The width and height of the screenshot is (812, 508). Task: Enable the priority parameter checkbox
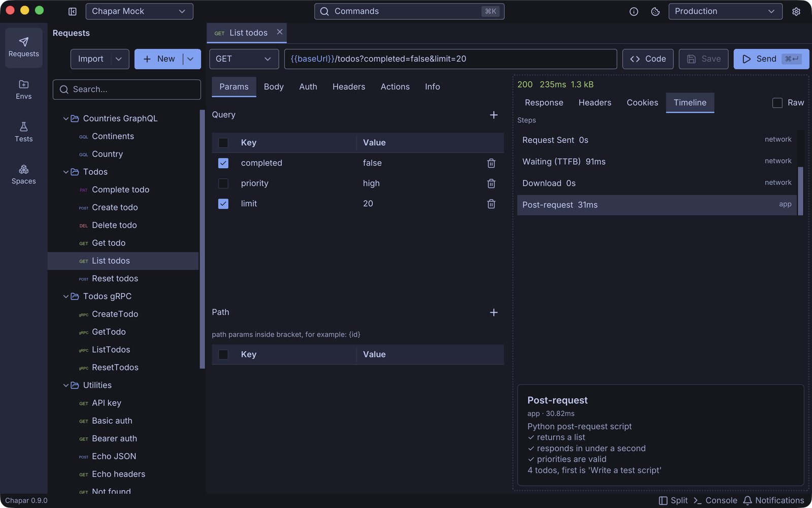[x=223, y=183]
